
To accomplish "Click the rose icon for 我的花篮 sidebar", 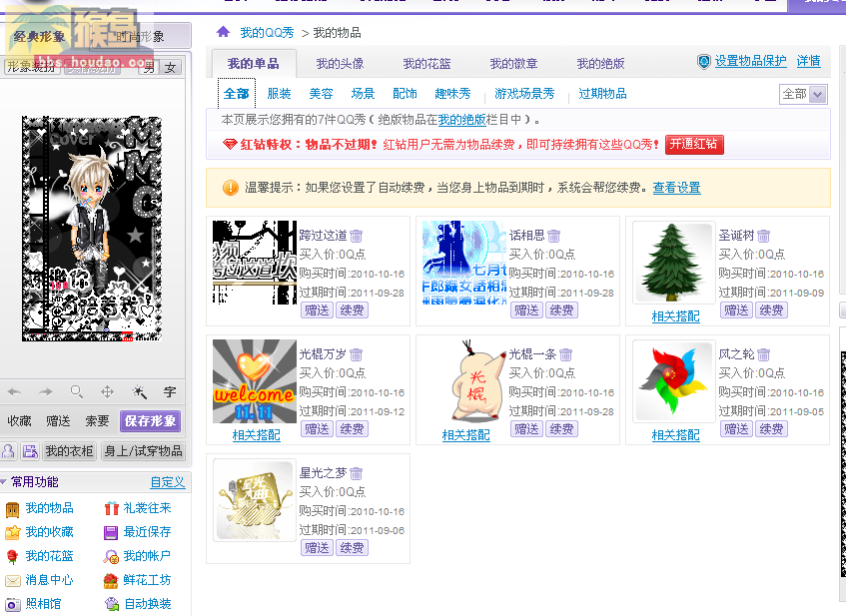I will tap(12, 556).
